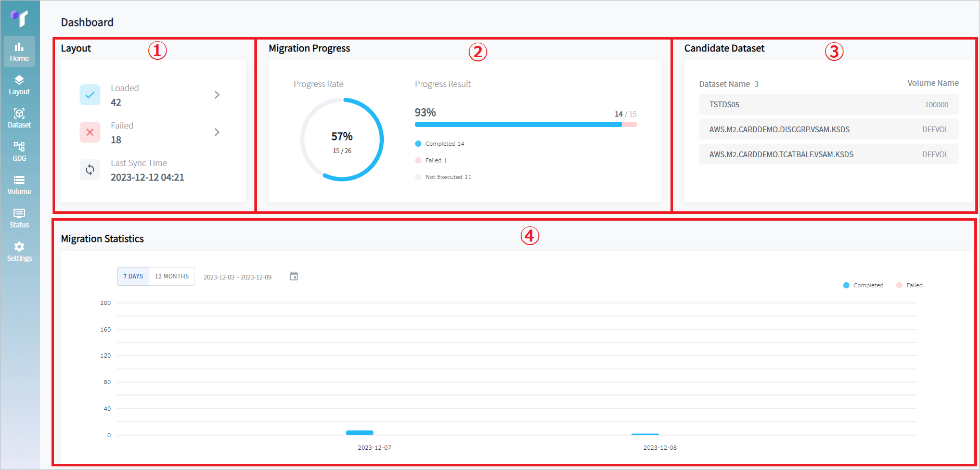Click the Dataset Name column header
This screenshot has height=470, width=980.
724,84
